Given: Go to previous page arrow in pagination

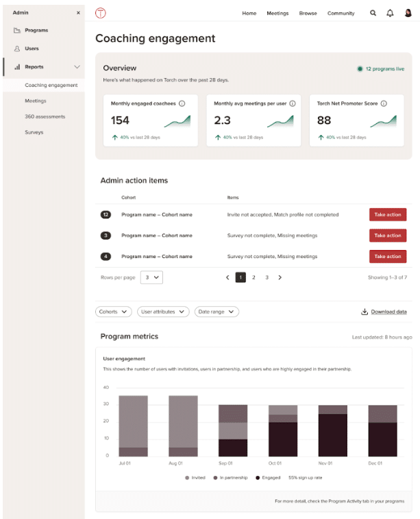Looking at the screenshot, I should [227, 277].
